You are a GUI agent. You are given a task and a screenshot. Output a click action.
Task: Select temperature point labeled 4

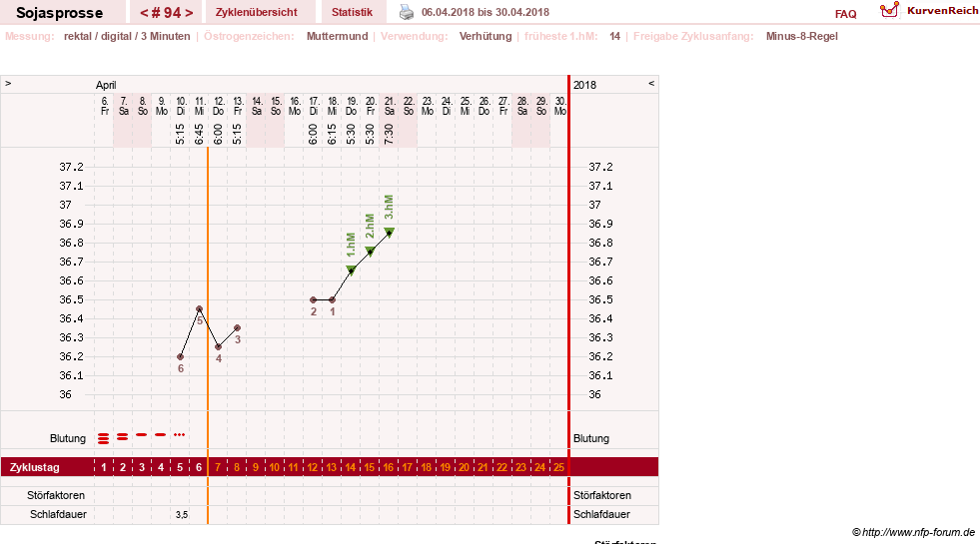[x=218, y=346]
